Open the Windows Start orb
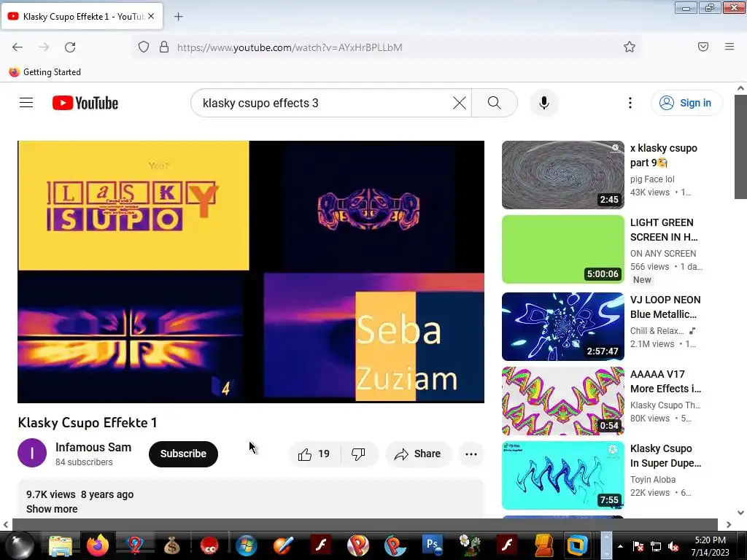Viewport: 747px width, 560px height. point(19,545)
